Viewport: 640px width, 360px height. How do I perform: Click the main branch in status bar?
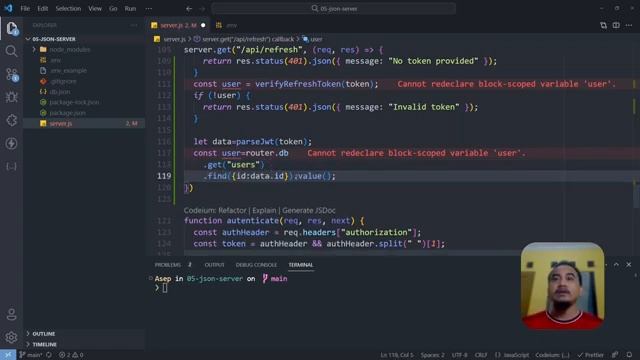pos(31,355)
